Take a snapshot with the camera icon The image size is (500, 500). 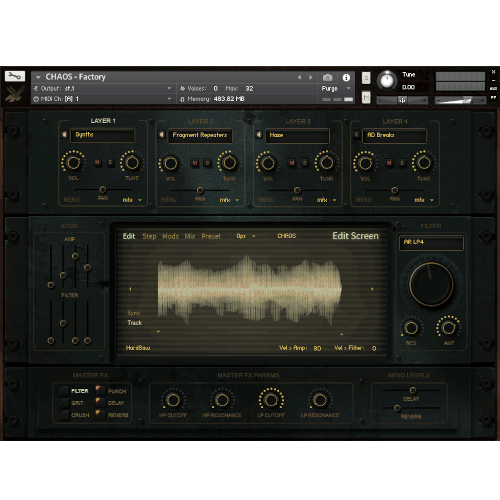coord(327,77)
